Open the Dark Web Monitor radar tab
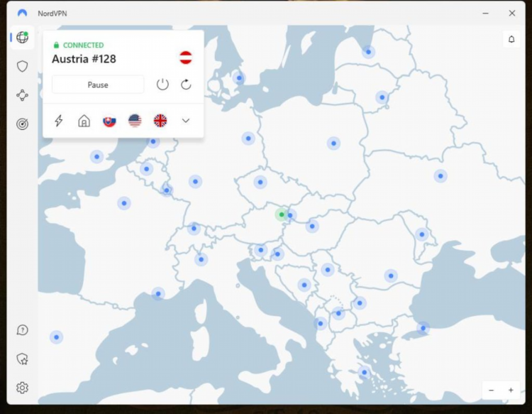Screen dimensions: 532x414 tap(23, 124)
